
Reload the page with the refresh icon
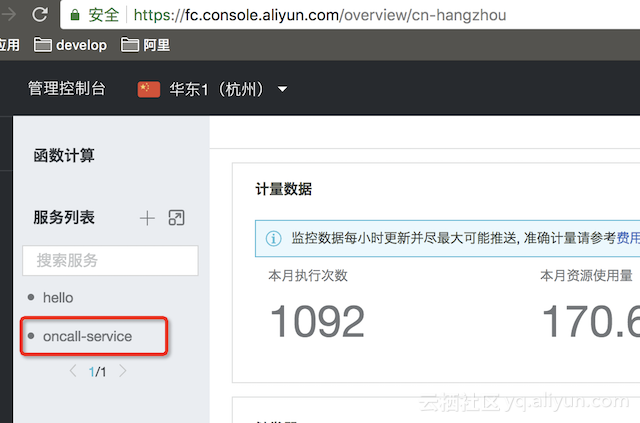click(x=40, y=15)
